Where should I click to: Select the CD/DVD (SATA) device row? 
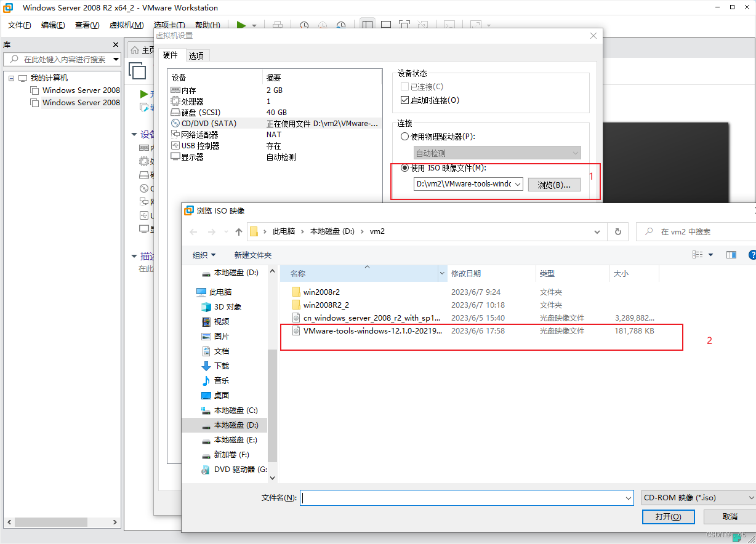point(275,124)
